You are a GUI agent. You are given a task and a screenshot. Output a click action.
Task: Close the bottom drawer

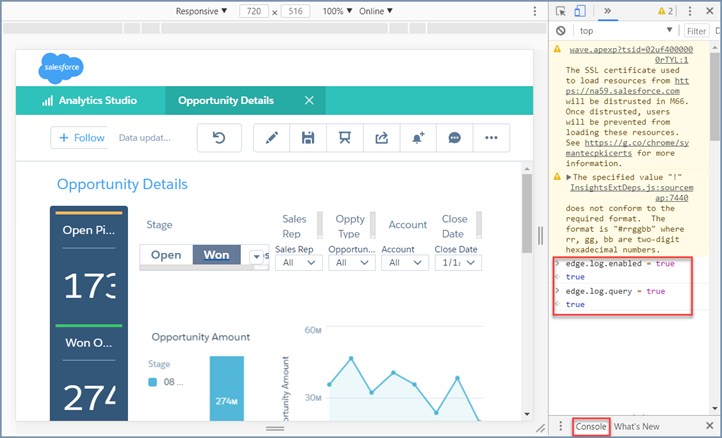tap(710, 426)
